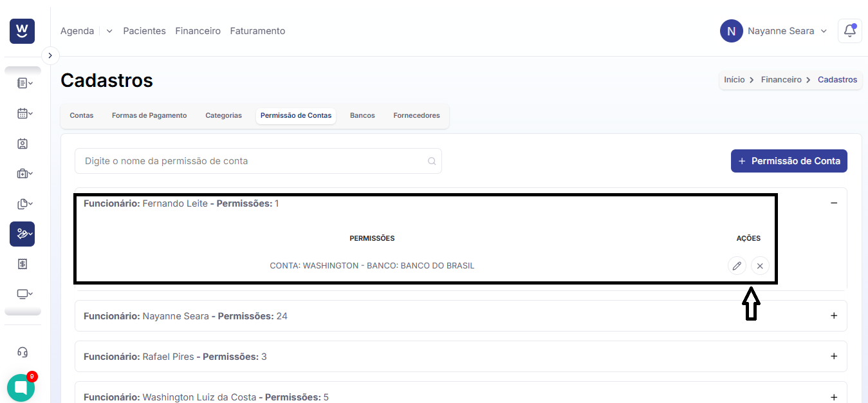This screenshot has height=403, width=868.
Task: Switch to the Formas de Pagamento tab
Action: click(149, 116)
